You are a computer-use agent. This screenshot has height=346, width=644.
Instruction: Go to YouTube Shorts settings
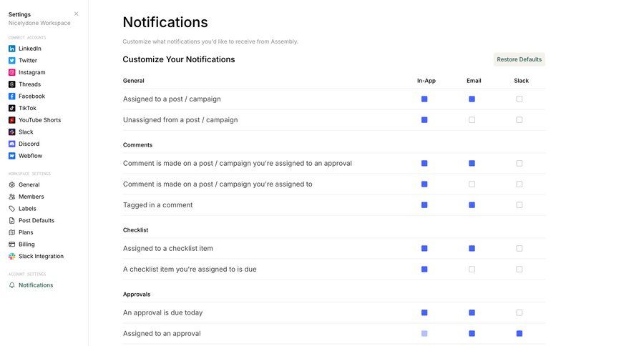(39, 120)
